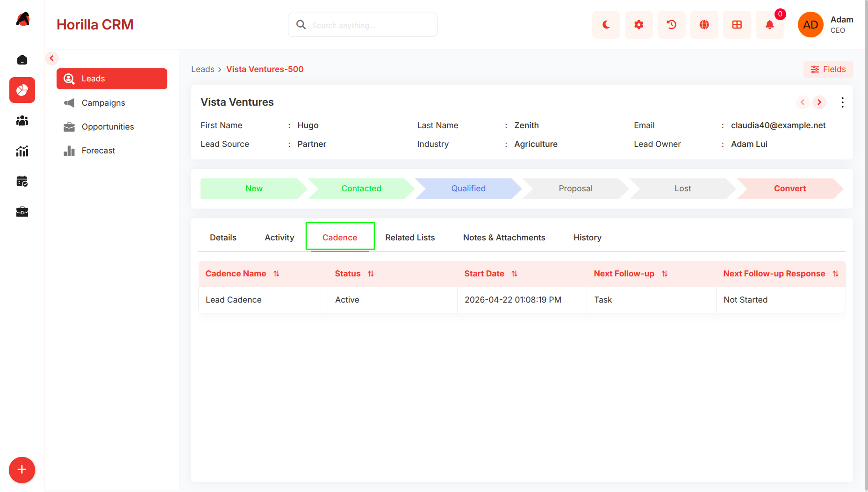Go to previous lead arrow

[x=803, y=102]
